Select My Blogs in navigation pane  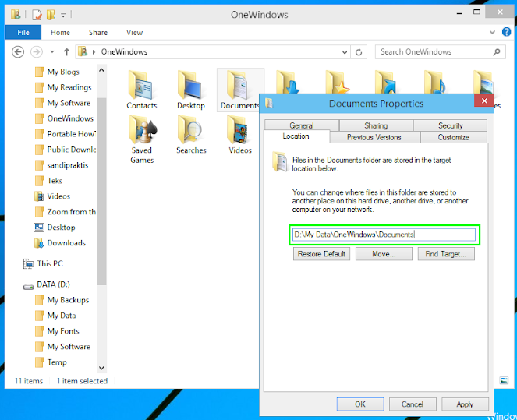click(57, 72)
